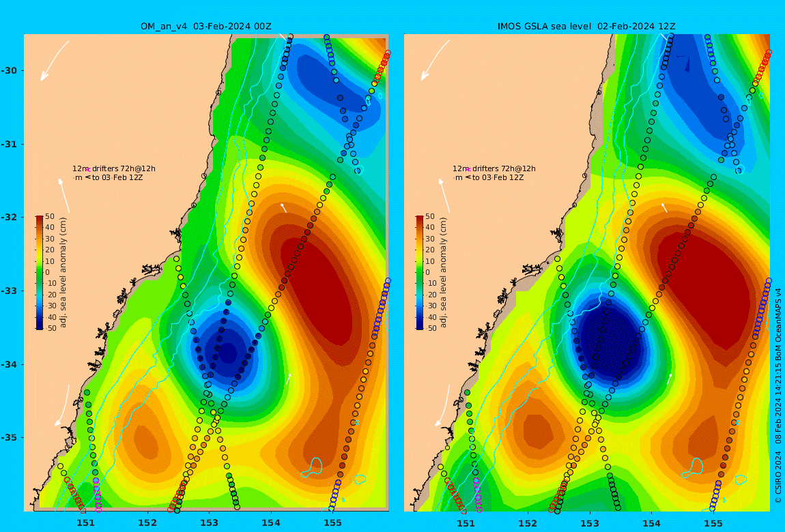Select the -35 latitude label
785x532 pixels.
[10, 437]
